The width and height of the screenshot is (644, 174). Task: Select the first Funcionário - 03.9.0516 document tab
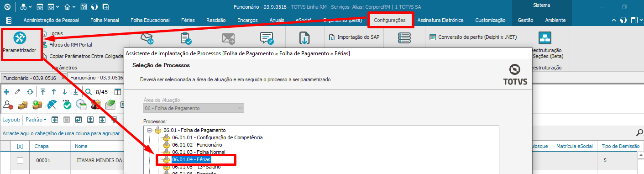(33, 78)
